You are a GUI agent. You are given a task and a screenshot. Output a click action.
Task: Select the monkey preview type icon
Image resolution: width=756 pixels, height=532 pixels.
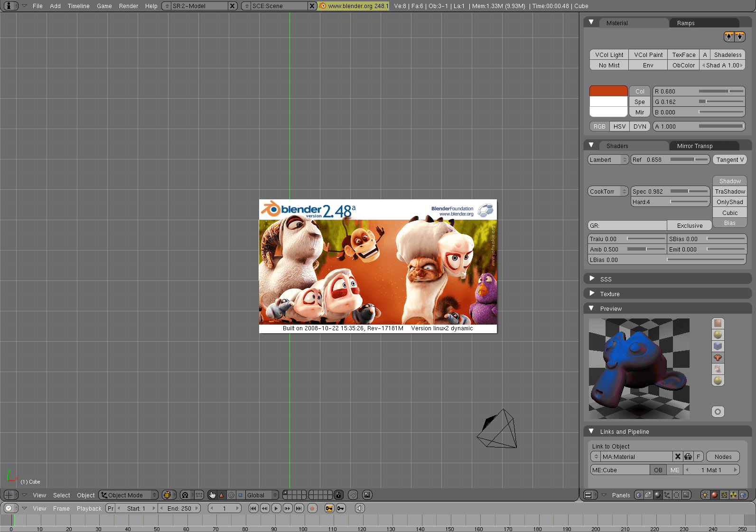coord(718,357)
